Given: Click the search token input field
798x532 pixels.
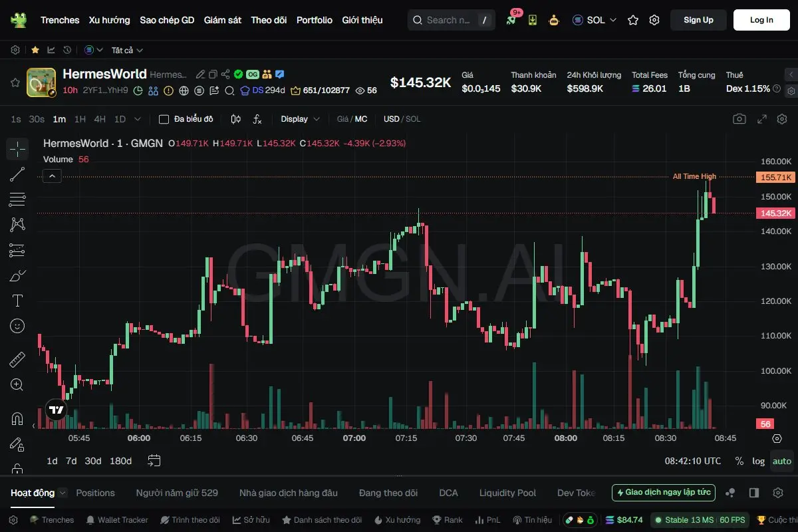Looking at the screenshot, I should tap(451, 20).
